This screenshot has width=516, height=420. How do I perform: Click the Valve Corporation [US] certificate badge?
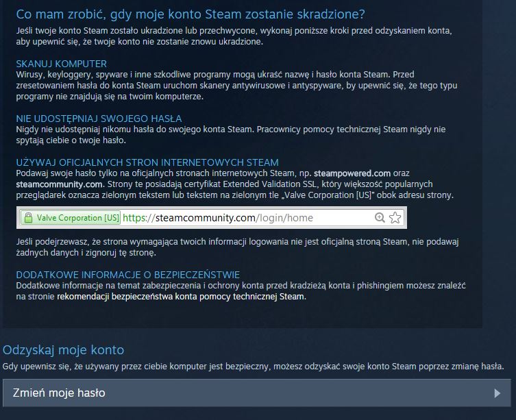coord(71,218)
